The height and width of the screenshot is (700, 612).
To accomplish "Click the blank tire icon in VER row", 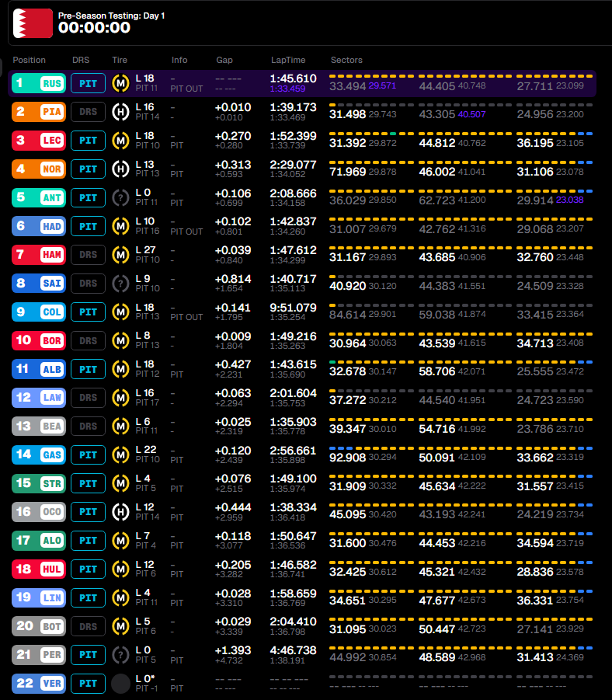I will click(x=120, y=683).
